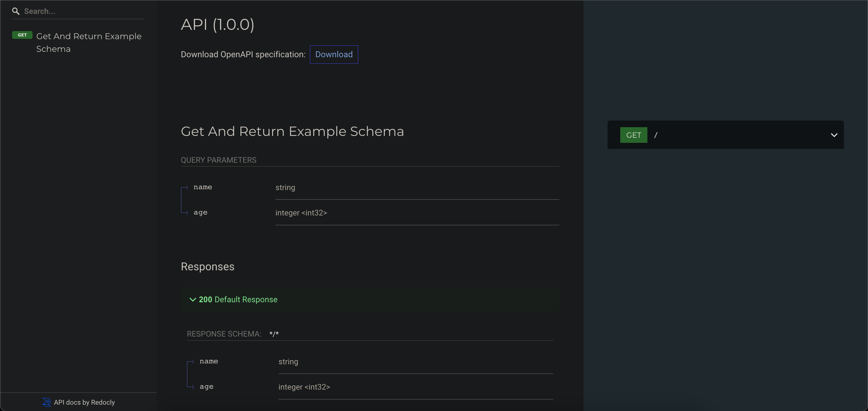Click the Responses section heading
This screenshot has height=411, width=868.
(x=207, y=266)
